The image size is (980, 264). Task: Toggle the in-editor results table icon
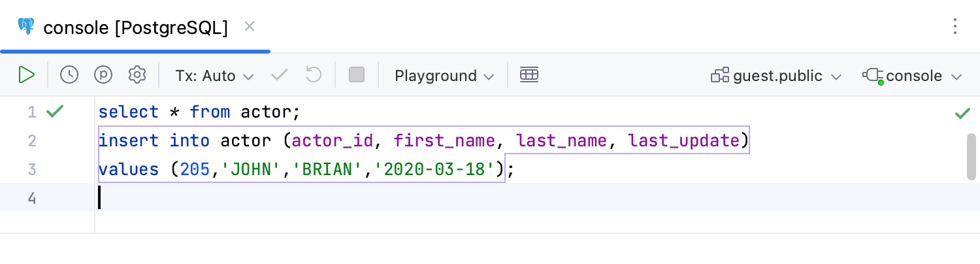(x=529, y=75)
